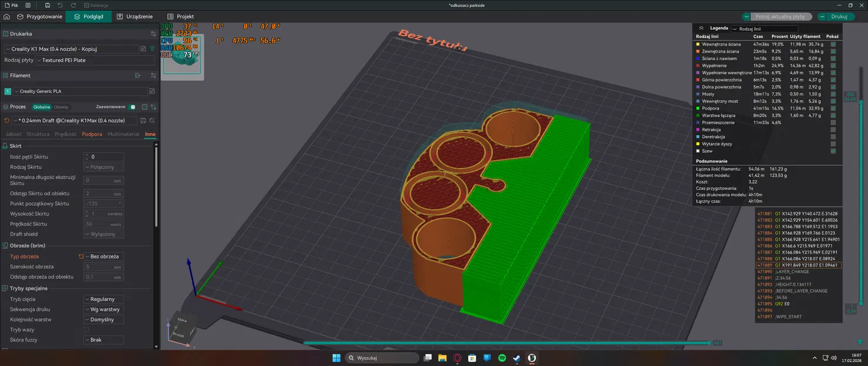Click the filament 1 color swatch

(x=8, y=91)
